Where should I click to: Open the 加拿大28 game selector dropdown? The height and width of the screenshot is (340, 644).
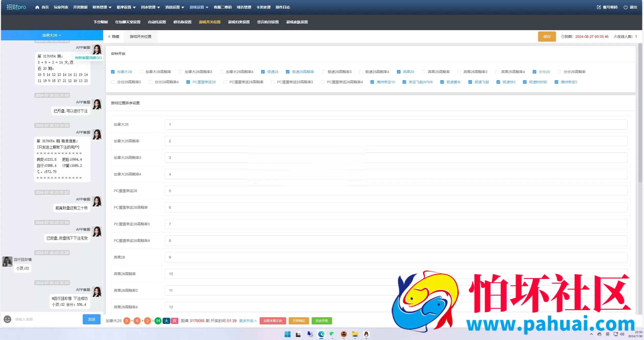pyautogui.click(x=52, y=35)
